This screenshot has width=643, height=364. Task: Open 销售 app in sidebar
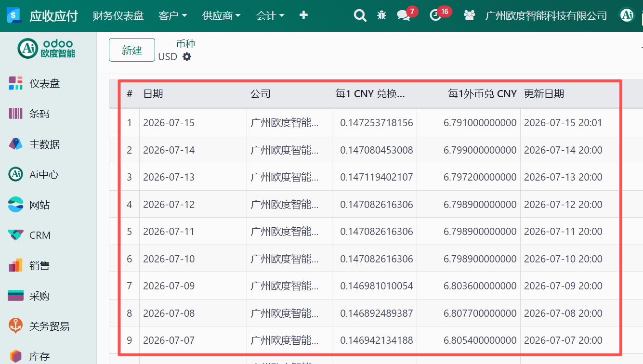[39, 266]
